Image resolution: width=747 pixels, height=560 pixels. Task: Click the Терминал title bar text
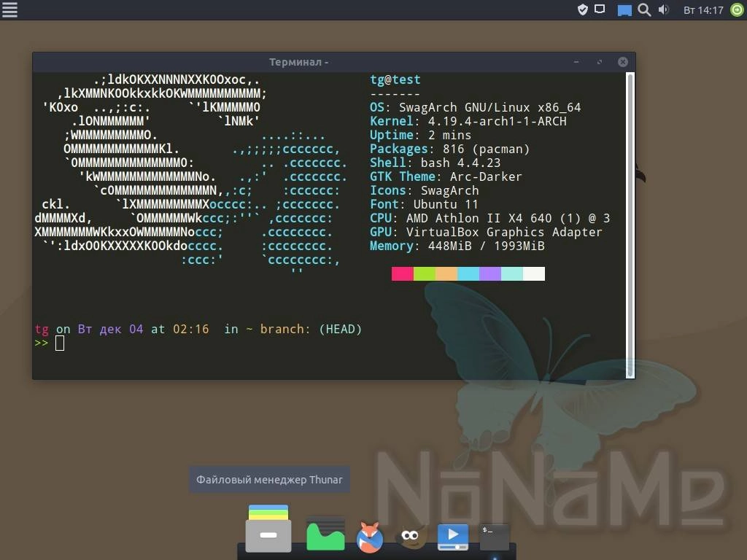pyautogui.click(x=298, y=62)
